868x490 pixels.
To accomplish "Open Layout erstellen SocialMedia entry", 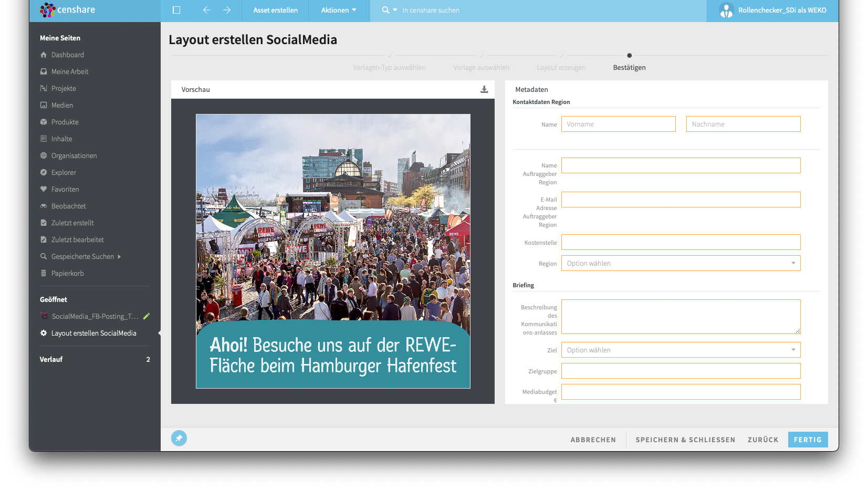I will [x=95, y=333].
